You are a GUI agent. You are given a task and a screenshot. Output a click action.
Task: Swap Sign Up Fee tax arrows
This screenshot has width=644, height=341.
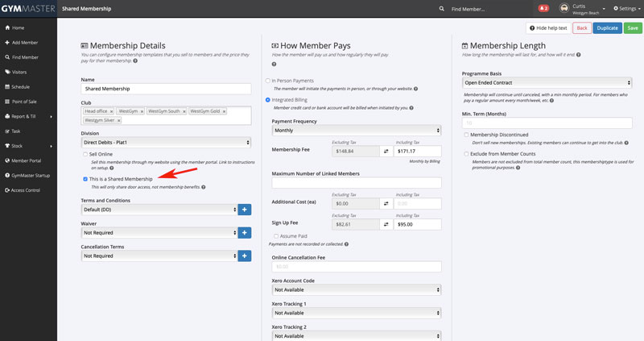pos(385,224)
